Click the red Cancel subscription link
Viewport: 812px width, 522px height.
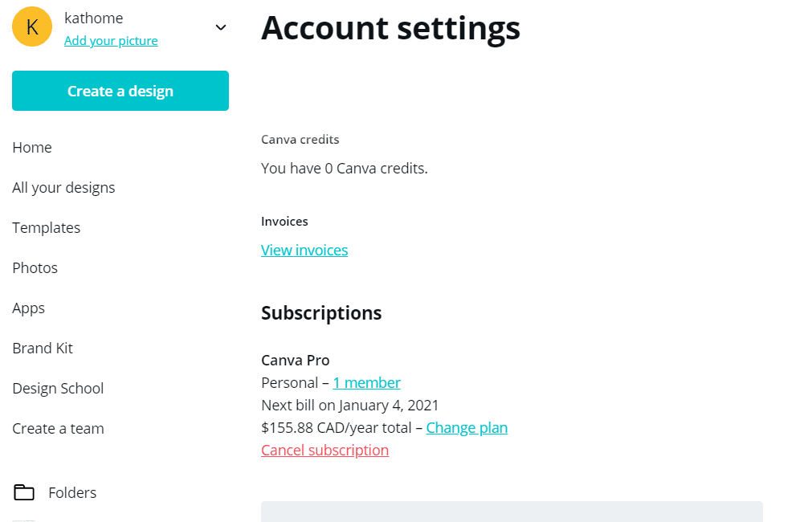click(x=324, y=450)
